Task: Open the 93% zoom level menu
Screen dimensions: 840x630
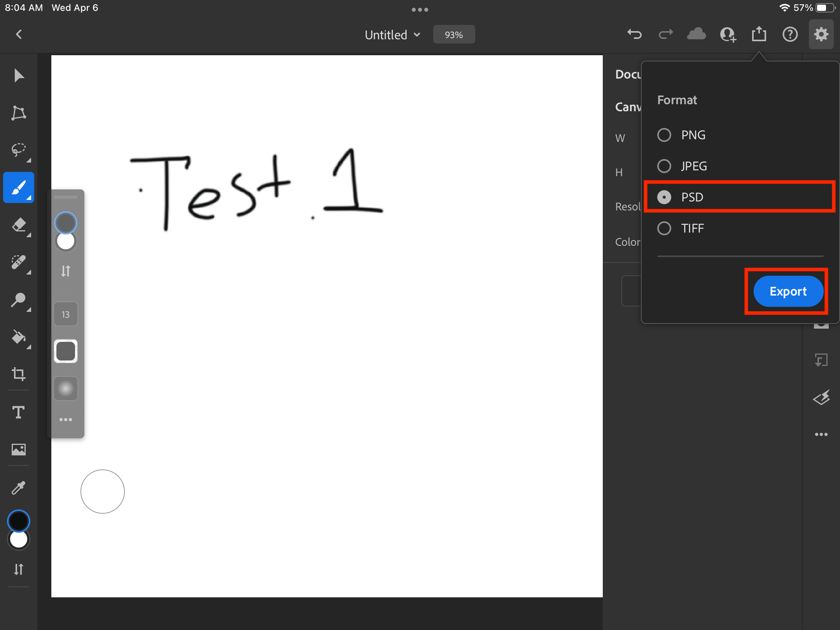Action: (x=454, y=35)
